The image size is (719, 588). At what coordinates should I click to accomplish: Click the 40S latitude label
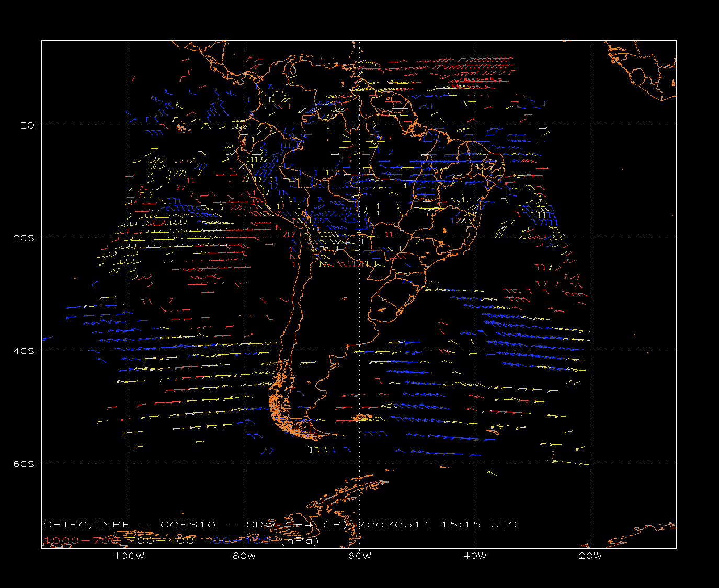(24, 351)
